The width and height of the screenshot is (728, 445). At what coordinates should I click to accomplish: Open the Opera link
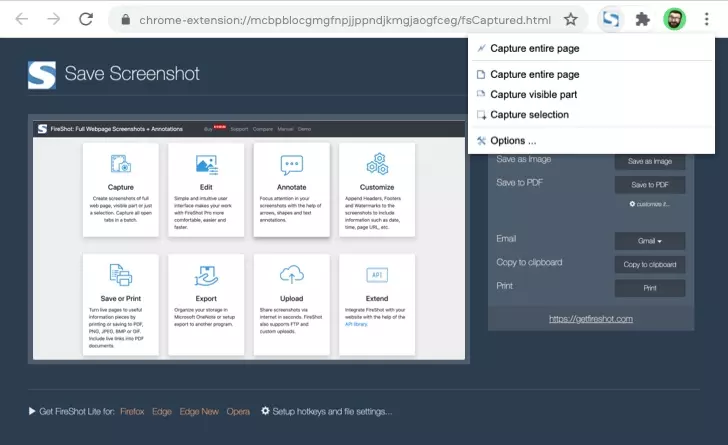(238, 412)
